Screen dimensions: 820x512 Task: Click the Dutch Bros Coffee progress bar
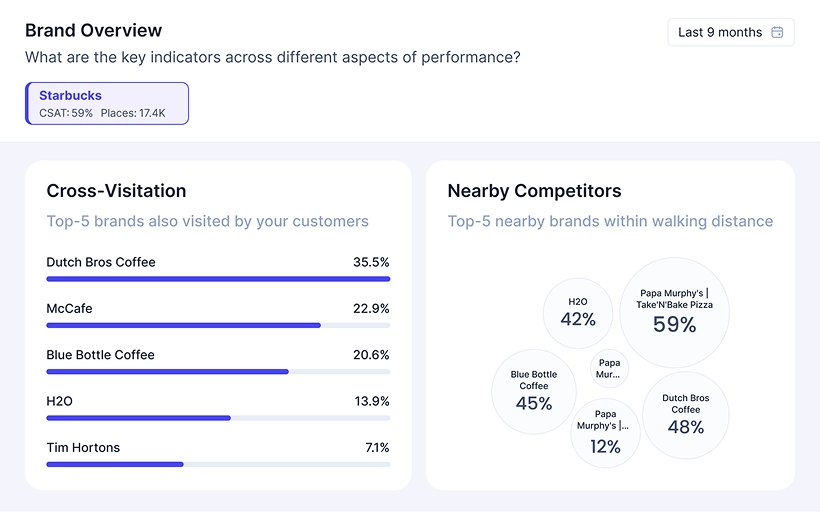(218, 279)
